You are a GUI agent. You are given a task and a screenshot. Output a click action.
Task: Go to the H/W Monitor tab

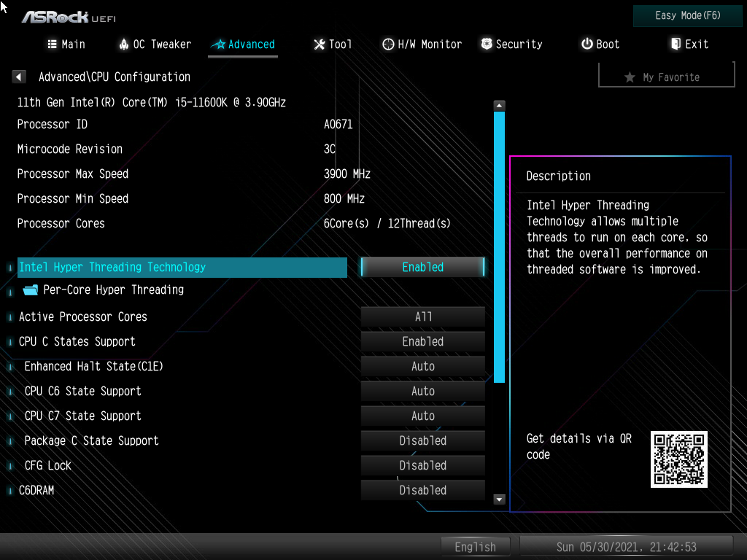(x=422, y=44)
